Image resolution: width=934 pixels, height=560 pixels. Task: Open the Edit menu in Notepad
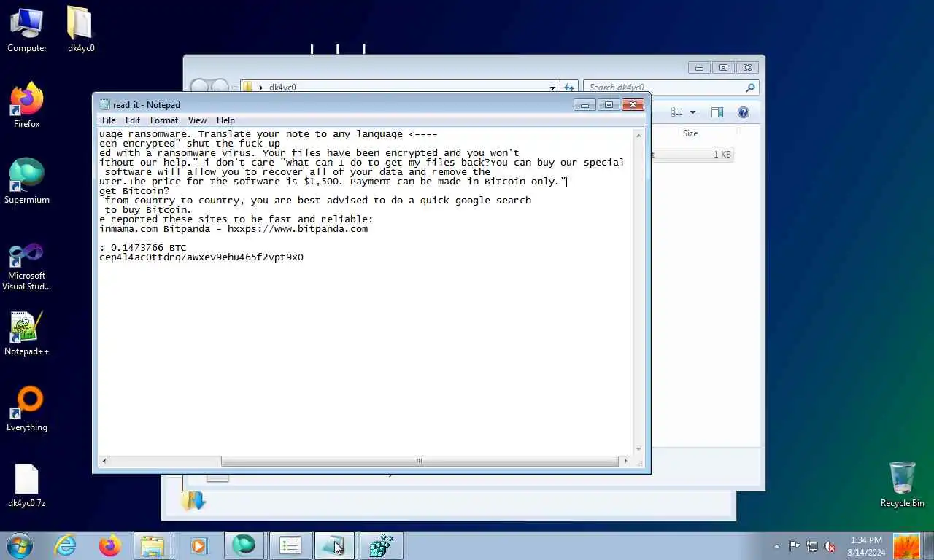(133, 120)
